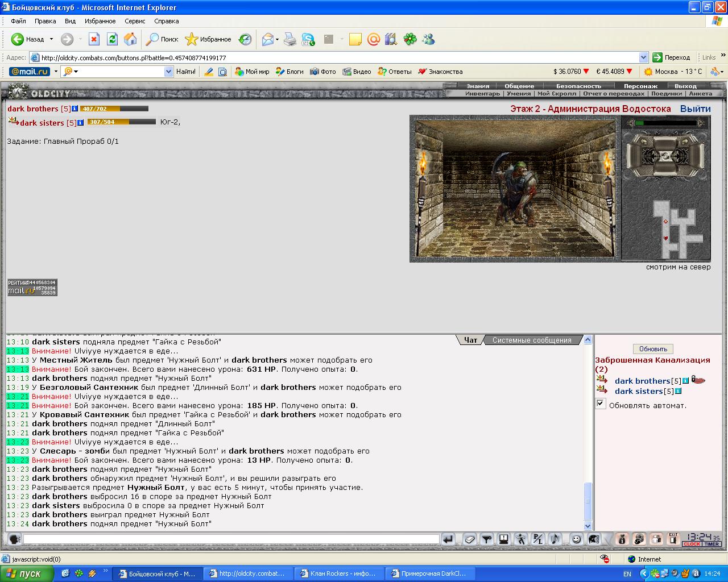Open the address bar dropdown arrow
728x582 pixels.
tap(643, 57)
